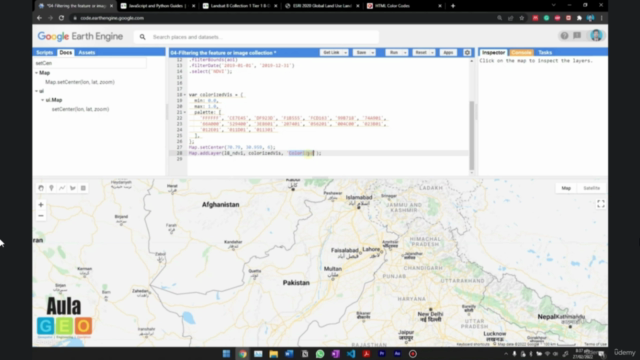Screen dimensions: 640x360
Task: Open the Earth Engine help menu
Action: [x=564, y=36]
